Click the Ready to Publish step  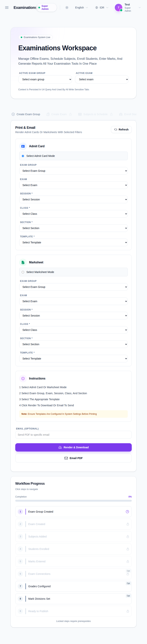click(x=73, y=611)
